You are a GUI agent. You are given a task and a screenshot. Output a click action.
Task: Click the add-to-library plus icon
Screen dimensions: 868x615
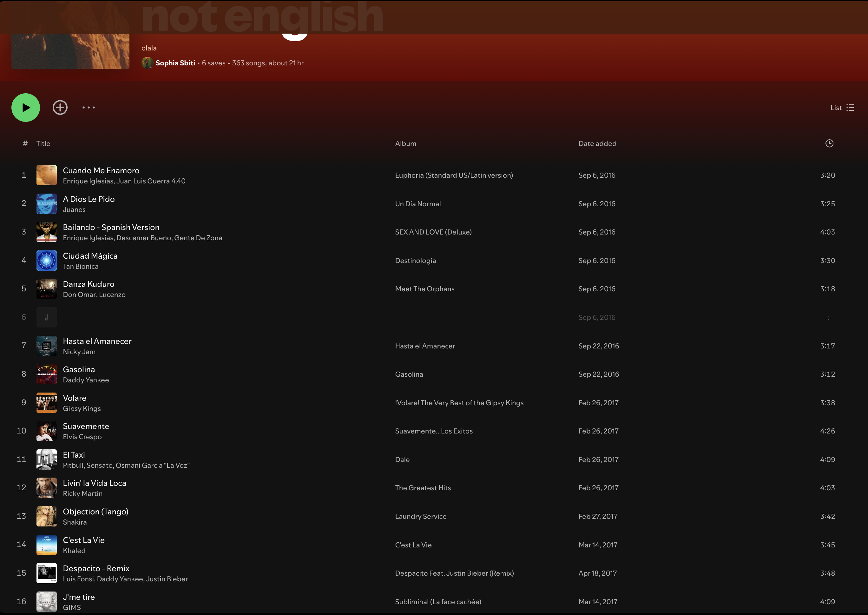point(60,107)
